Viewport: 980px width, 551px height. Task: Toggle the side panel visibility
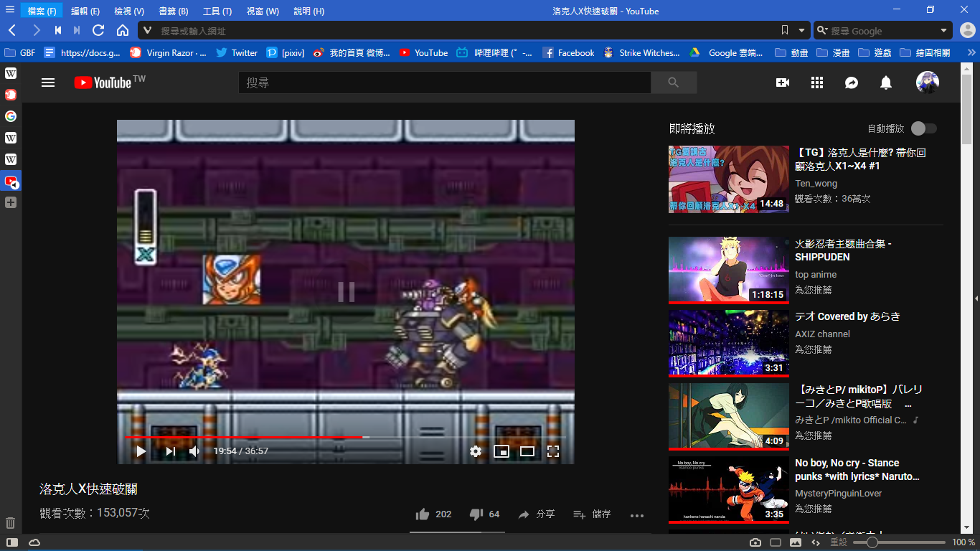(12, 542)
